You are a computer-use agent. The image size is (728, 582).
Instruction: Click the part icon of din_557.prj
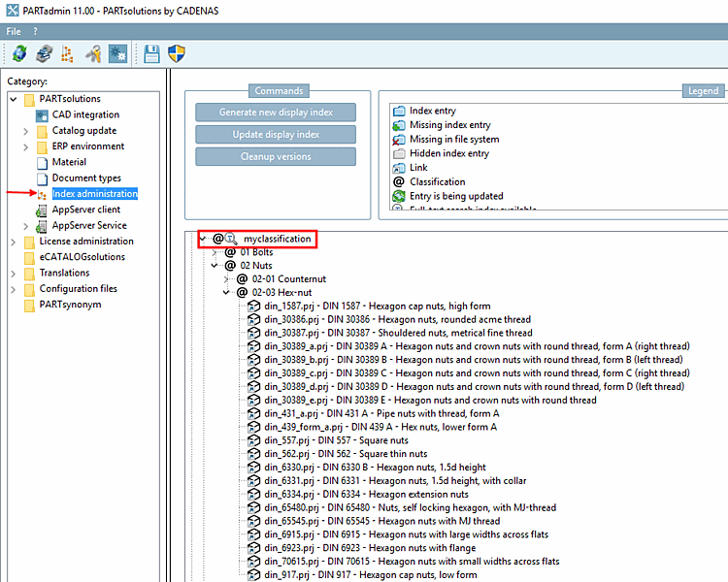point(254,440)
